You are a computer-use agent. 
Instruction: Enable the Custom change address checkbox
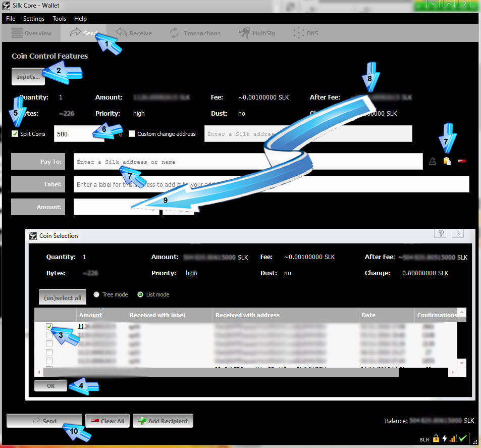[x=132, y=133]
